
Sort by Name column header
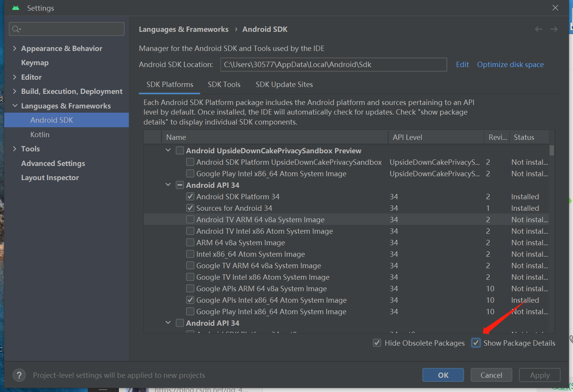pyautogui.click(x=275, y=137)
